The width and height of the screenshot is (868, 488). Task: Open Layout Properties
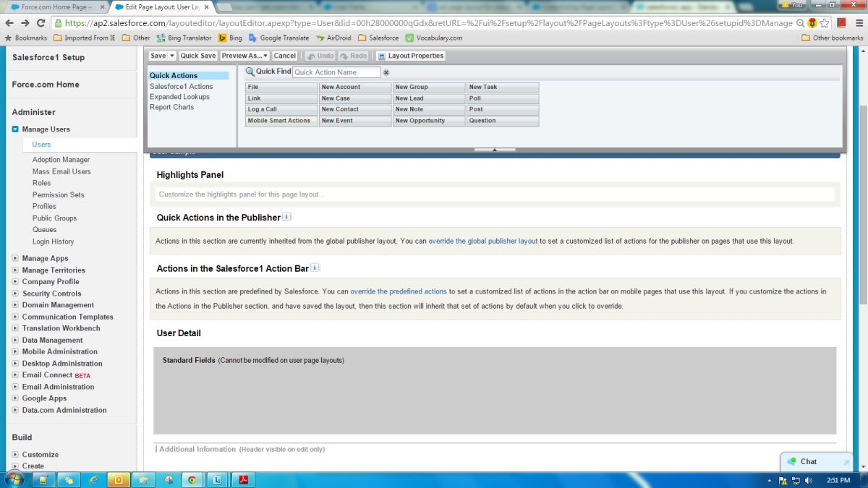pos(410,56)
